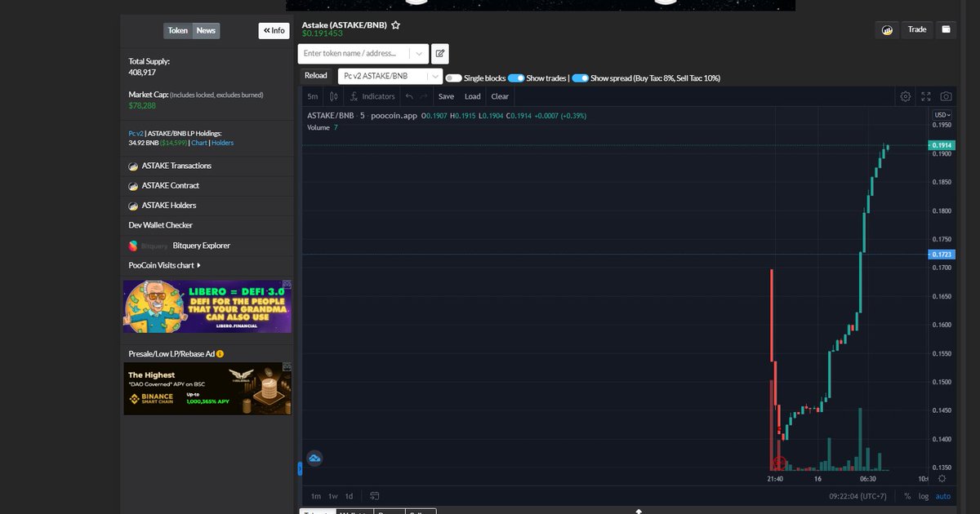Image resolution: width=980 pixels, height=514 pixels.
Task: Click the panel resize handle below the chart
Action: (x=639, y=510)
